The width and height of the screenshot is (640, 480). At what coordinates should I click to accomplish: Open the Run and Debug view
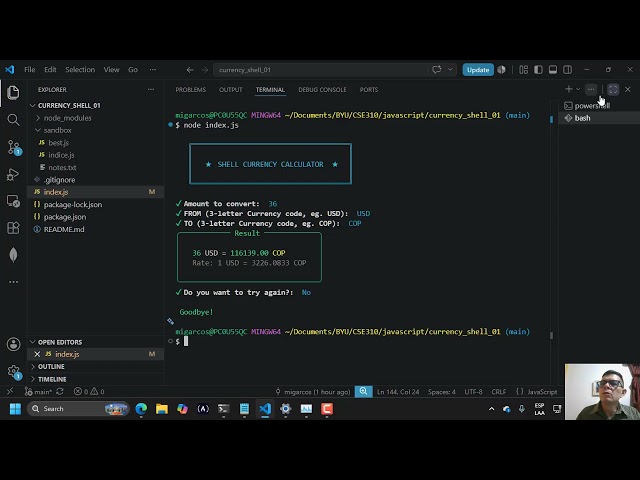coord(13,174)
